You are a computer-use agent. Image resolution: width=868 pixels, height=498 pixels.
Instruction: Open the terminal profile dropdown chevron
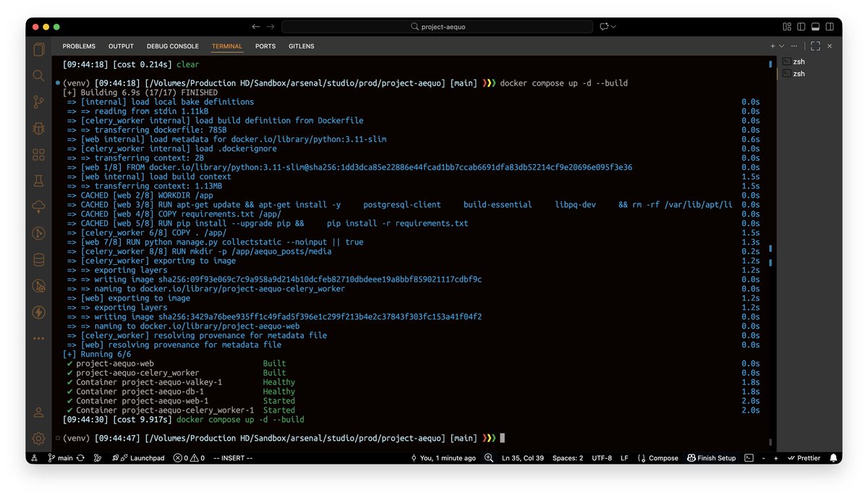pos(782,46)
